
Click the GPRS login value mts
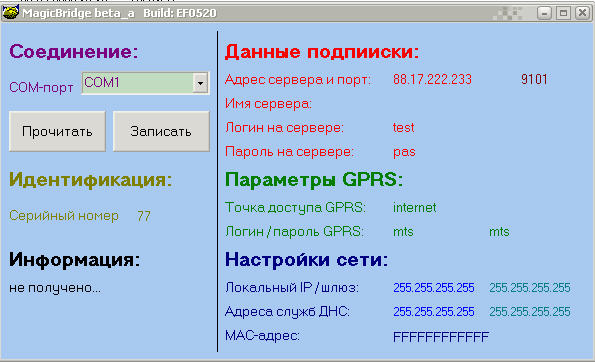(403, 231)
